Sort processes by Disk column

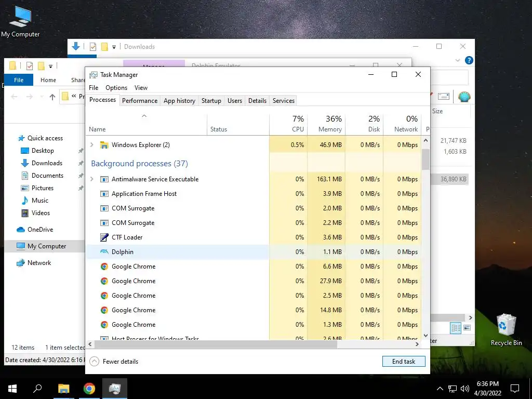coord(364,124)
